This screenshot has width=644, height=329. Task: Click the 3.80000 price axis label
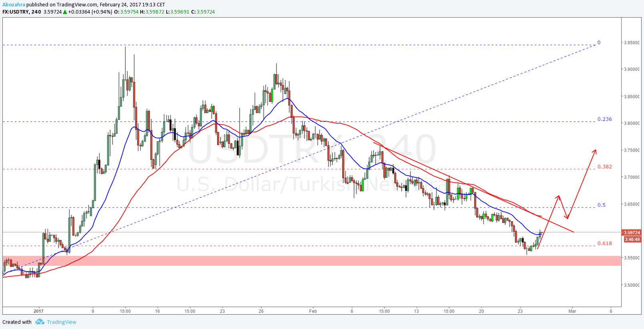(x=632, y=123)
